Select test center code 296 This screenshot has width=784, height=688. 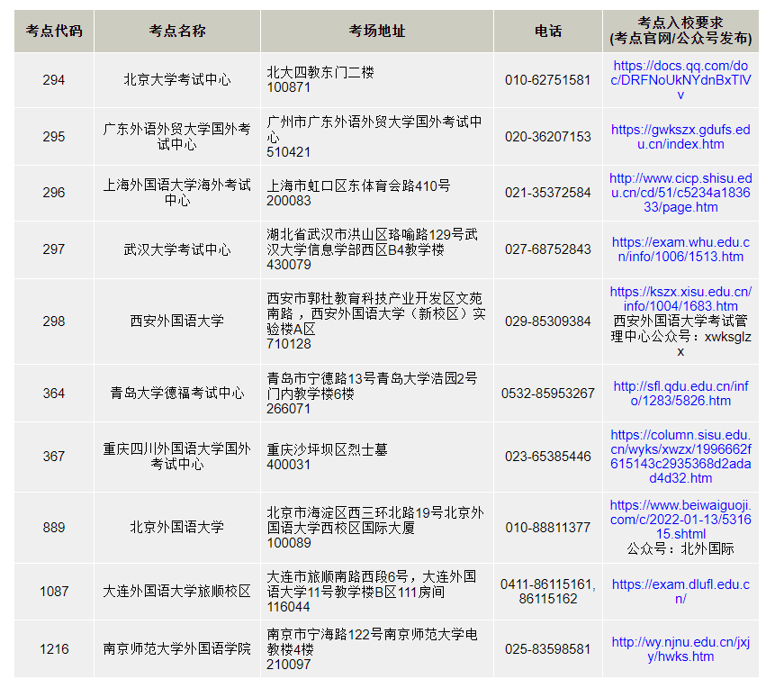pyautogui.click(x=54, y=193)
